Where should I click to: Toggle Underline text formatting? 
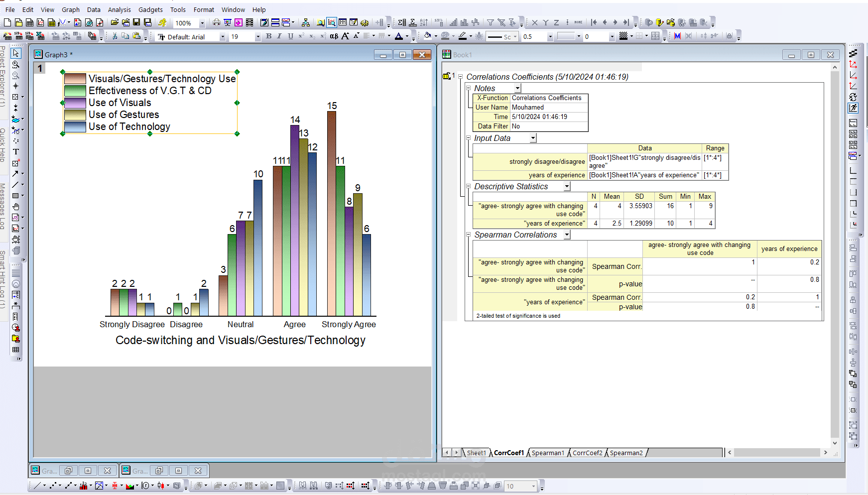point(290,36)
